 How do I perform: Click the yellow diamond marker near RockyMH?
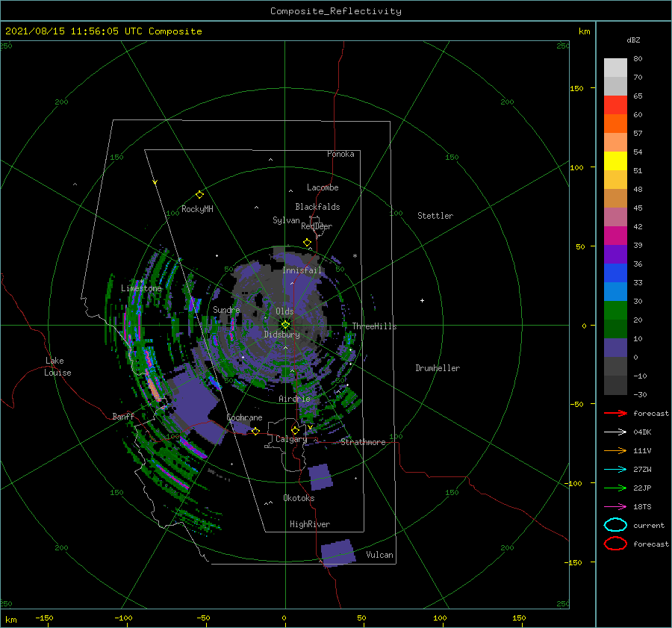point(199,195)
